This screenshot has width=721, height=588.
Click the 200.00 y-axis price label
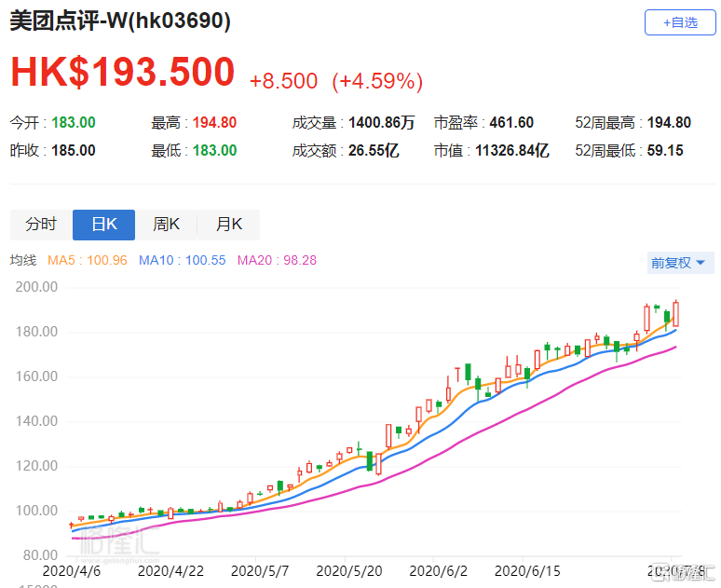[x=37, y=287]
